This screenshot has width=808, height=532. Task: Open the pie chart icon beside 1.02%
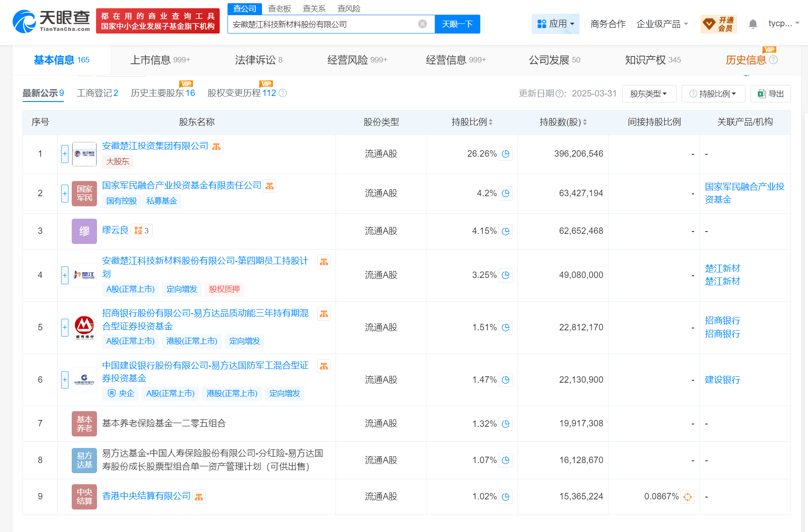(x=506, y=497)
